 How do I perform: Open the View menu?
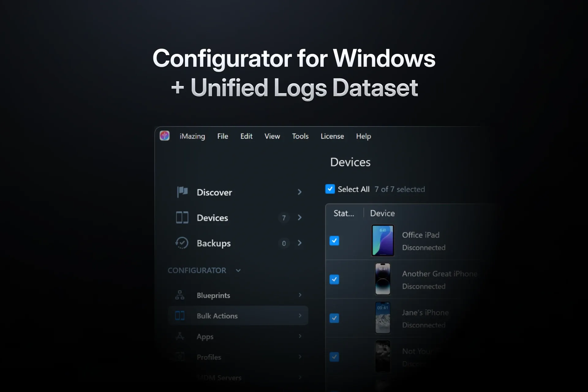coord(272,136)
